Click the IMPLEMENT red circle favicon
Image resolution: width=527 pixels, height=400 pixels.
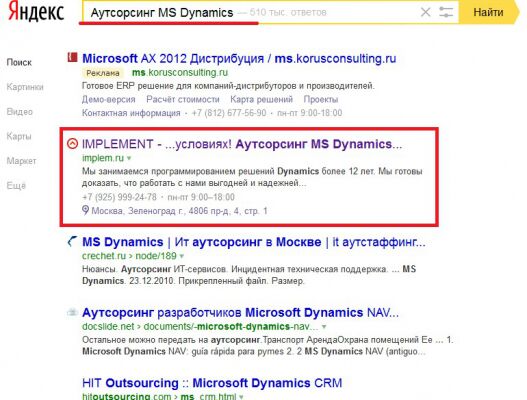[72, 144]
